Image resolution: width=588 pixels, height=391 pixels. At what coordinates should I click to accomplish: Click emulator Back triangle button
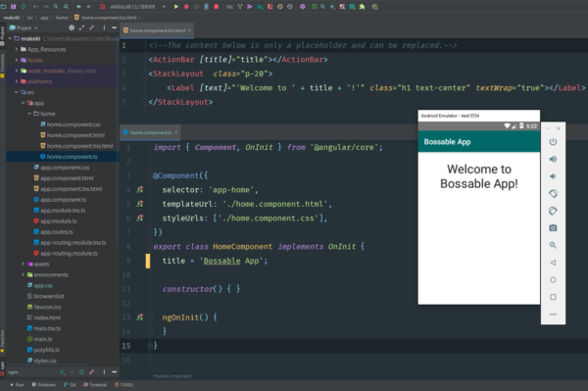553,263
